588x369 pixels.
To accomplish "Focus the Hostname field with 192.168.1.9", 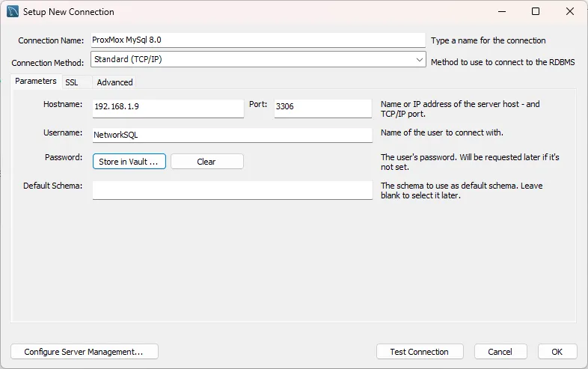I will (168, 108).
